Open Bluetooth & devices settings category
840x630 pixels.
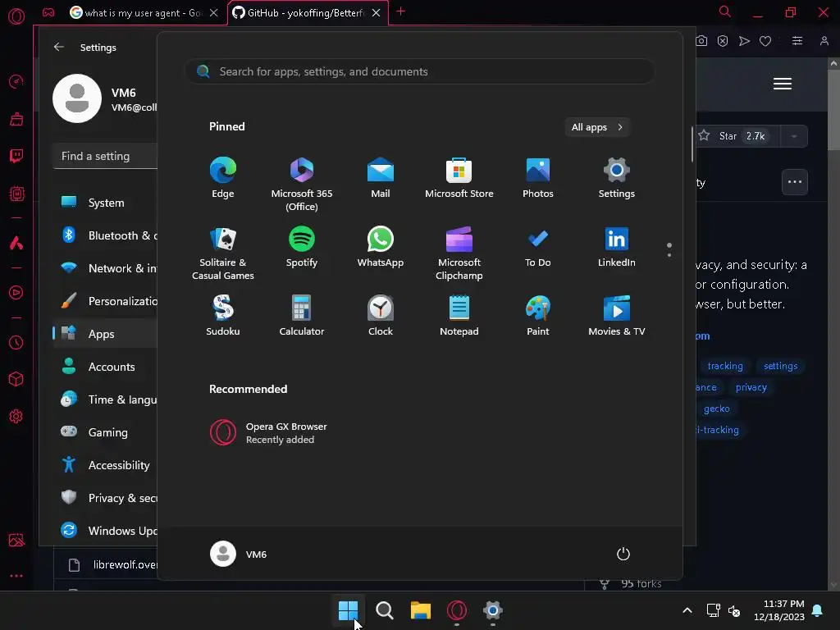[x=106, y=235]
